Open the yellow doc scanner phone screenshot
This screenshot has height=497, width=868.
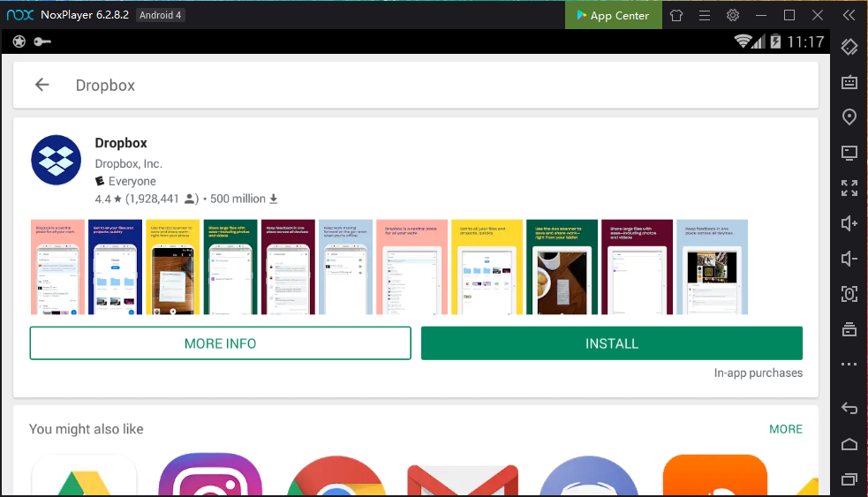tap(173, 267)
